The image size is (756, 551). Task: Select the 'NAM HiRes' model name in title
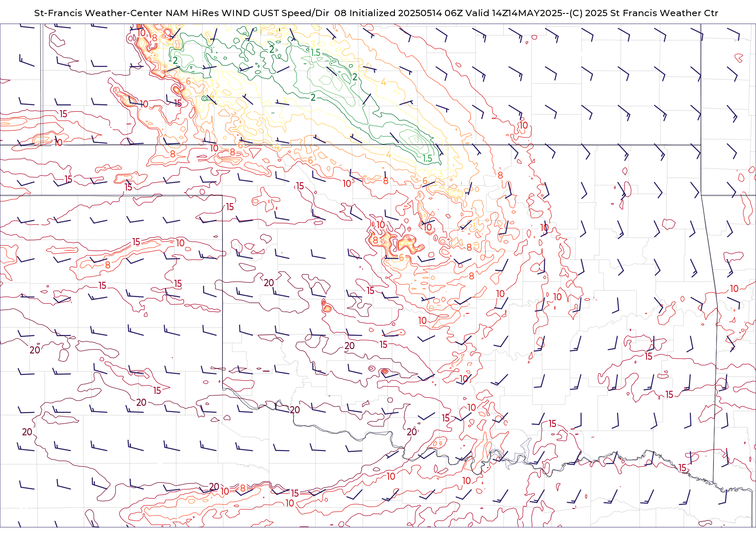(x=192, y=13)
